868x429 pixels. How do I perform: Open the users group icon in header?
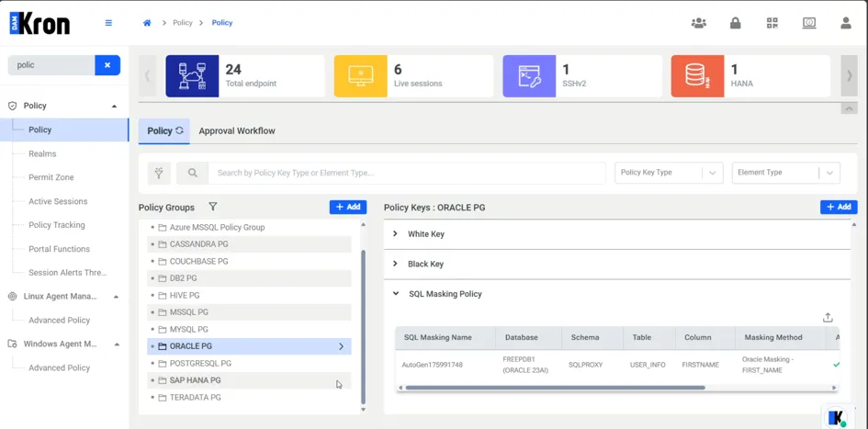click(x=699, y=23)
